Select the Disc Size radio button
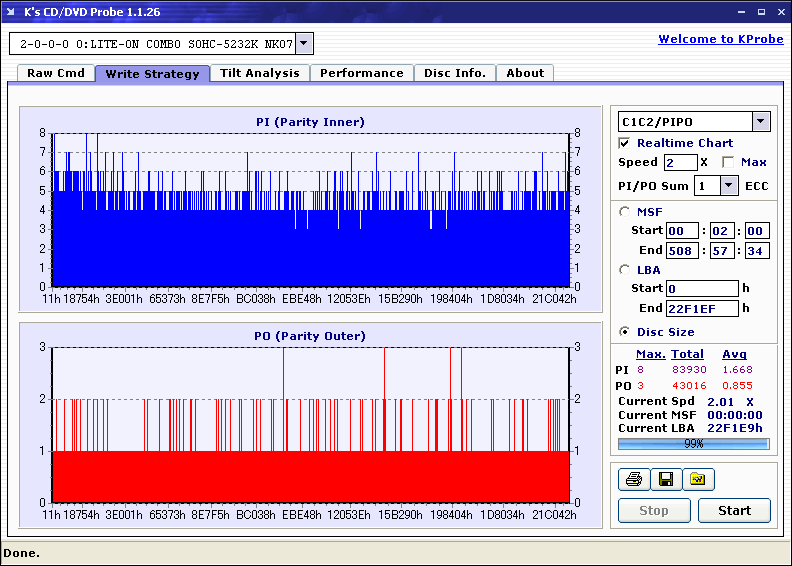792x566 pixels. point(625,332)
